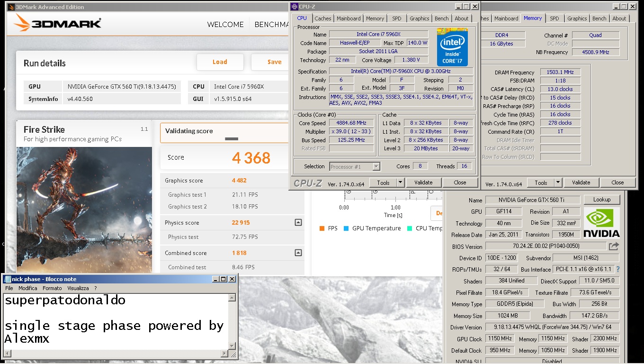Click the orange FPS legend swatch
Screen dimensions: 644x364
(x=322, y=228)
